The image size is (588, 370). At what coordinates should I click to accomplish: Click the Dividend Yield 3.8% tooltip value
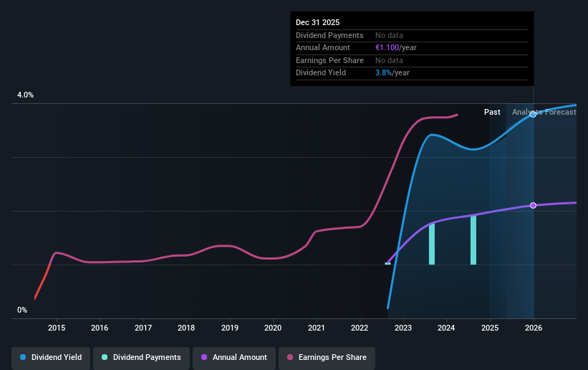(x=382, y=72)
